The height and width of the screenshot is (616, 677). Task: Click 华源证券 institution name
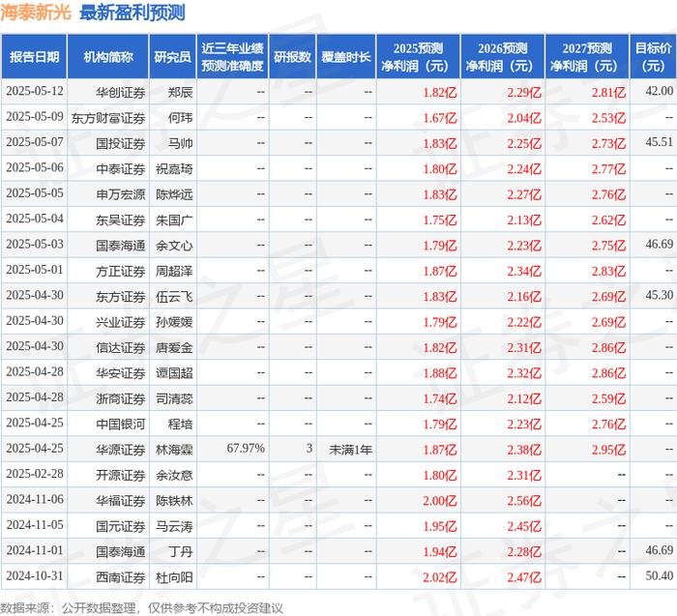click(121, 449)
